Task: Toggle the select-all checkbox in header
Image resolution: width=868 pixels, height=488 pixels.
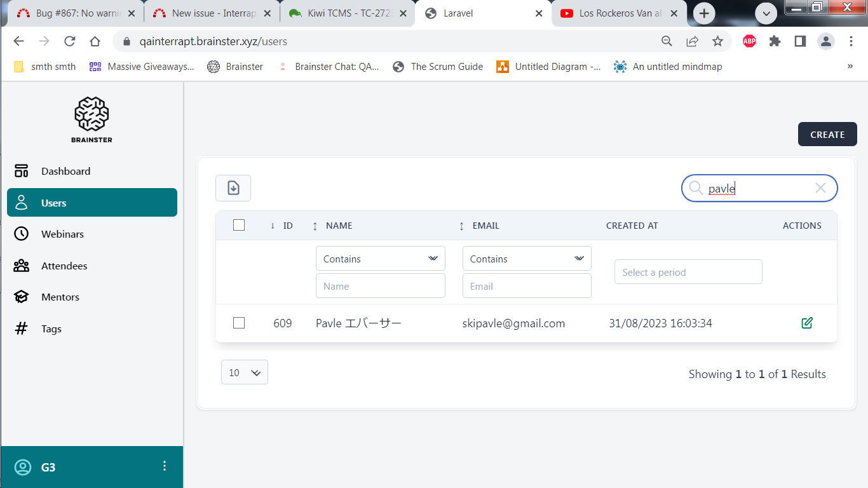Action: 239,225
